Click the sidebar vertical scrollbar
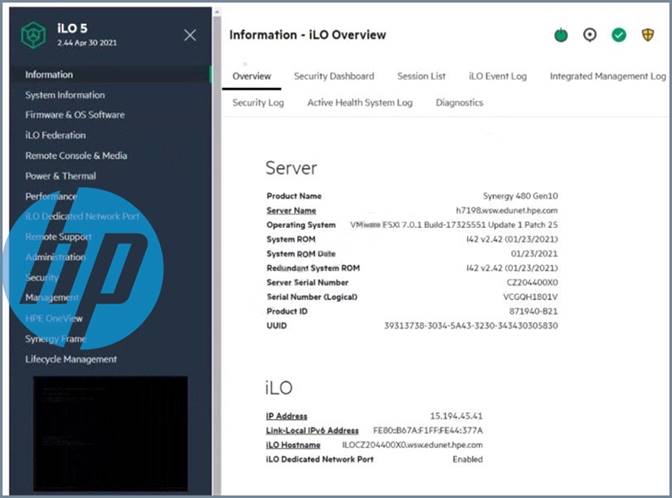Screen dimensions: 672x498 tap(217, 252)
